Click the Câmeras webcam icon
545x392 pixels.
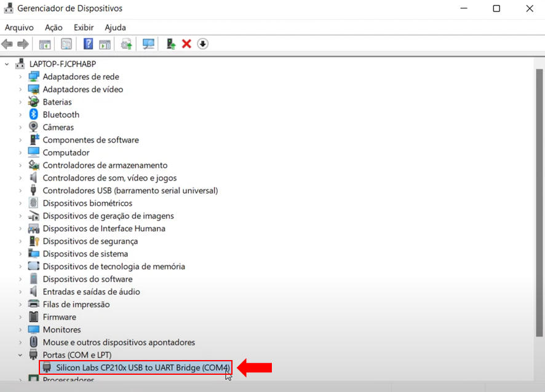pos(33,127)
